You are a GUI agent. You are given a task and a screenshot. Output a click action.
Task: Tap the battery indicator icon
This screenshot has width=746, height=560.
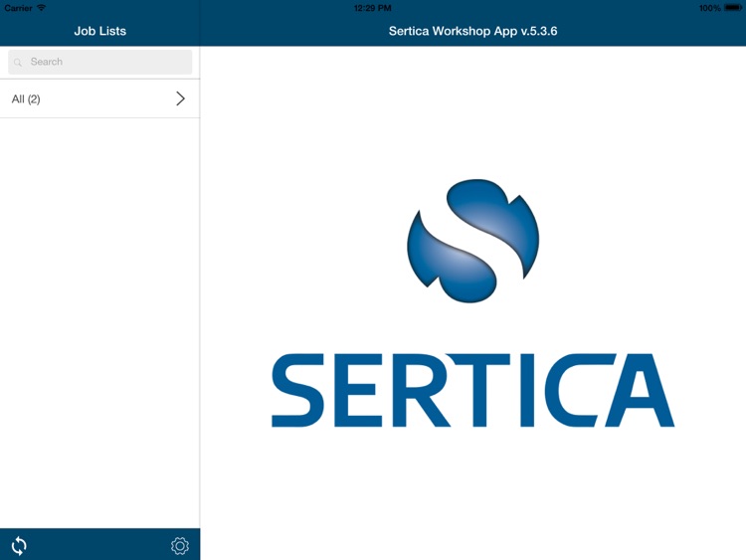[x=733, y=8]
